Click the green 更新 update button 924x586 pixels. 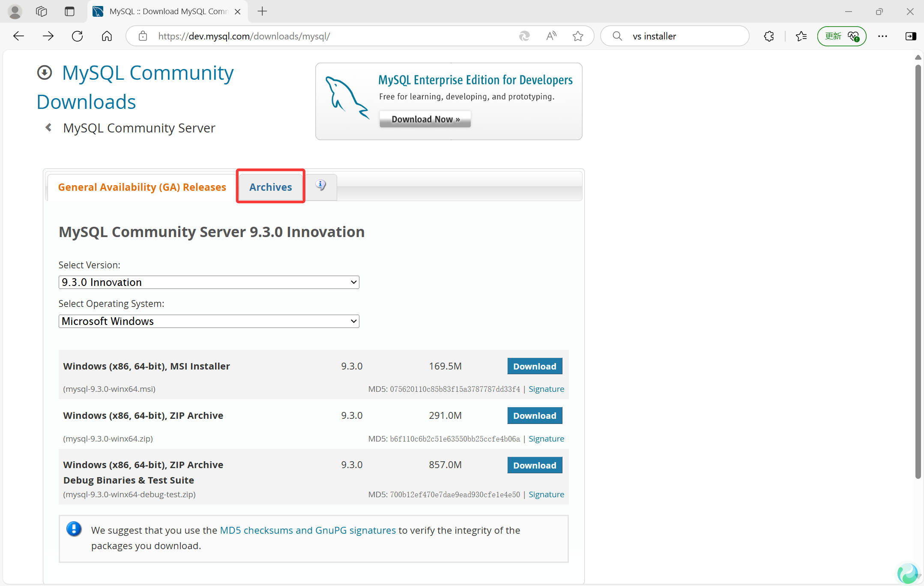(x=842, y=36)
